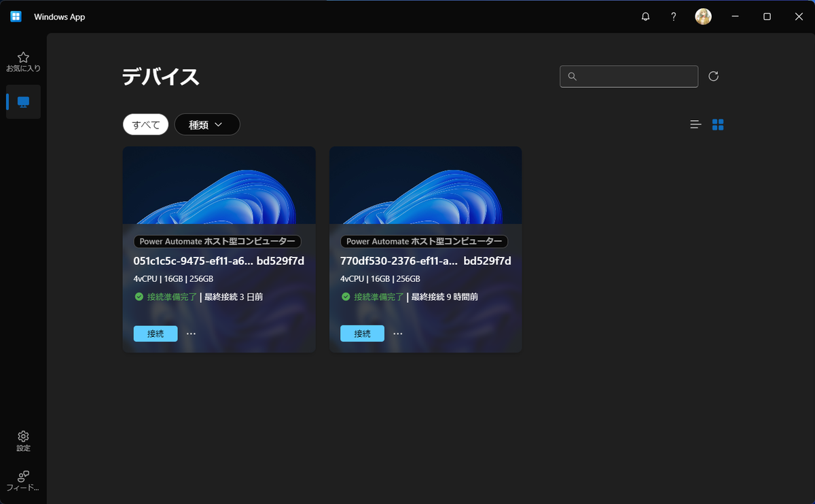Connect to device 051c1c5c-9475
The height and width of the screenshot is (504, 815).
pos(156,334)
